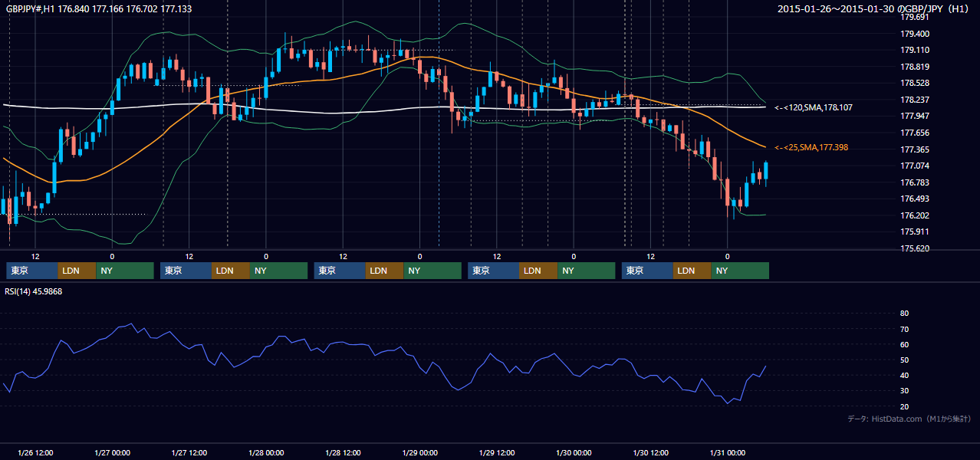Click RSI scale level 80
This screenshot has width=980, height=460.
click(905, 314)
